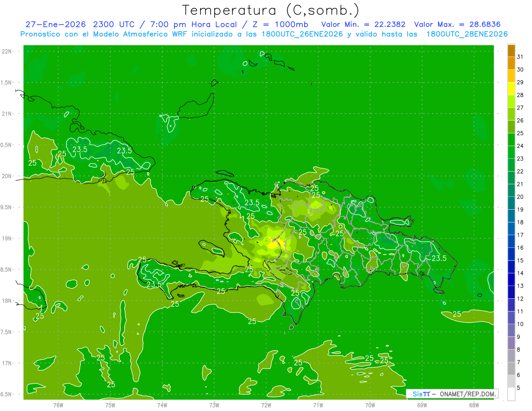Click the "21N" latitude axis label
Image resolution: width=532 pixels, height=411 pixels.
pyautogui.click(x=7, y=114)
